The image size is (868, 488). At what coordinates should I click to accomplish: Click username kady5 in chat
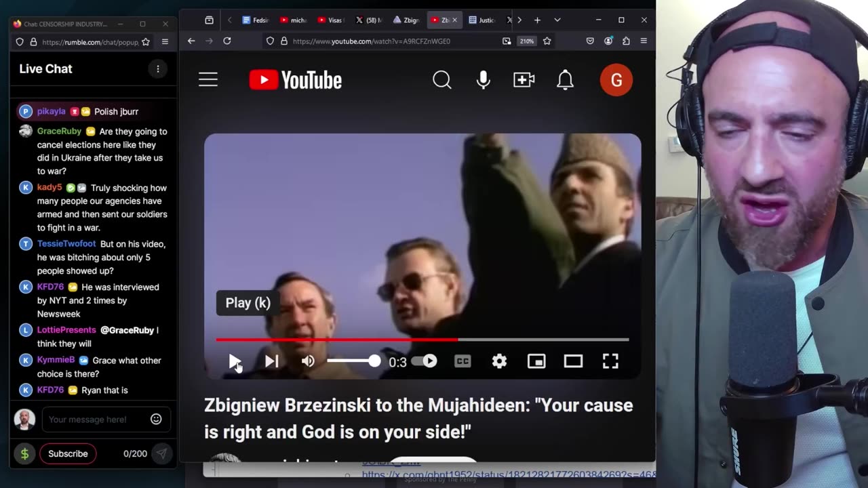[x=50, y=188]
